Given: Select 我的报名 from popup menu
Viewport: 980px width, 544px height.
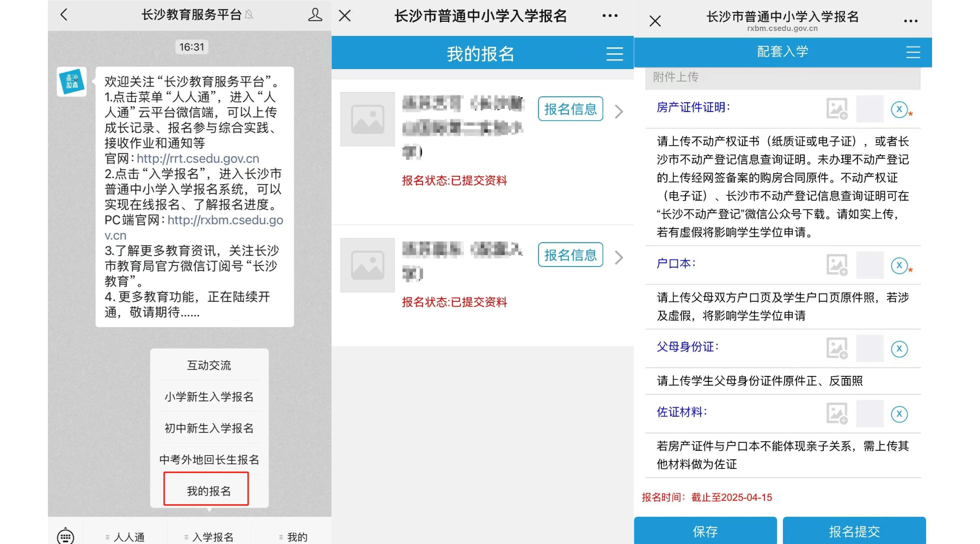Looking at the screenshot, I should (x=209, y=491).
